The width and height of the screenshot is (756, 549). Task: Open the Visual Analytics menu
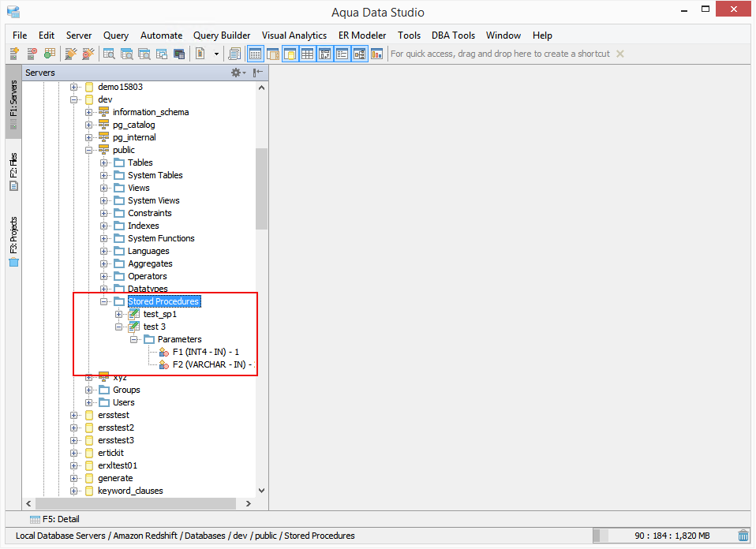294,35
